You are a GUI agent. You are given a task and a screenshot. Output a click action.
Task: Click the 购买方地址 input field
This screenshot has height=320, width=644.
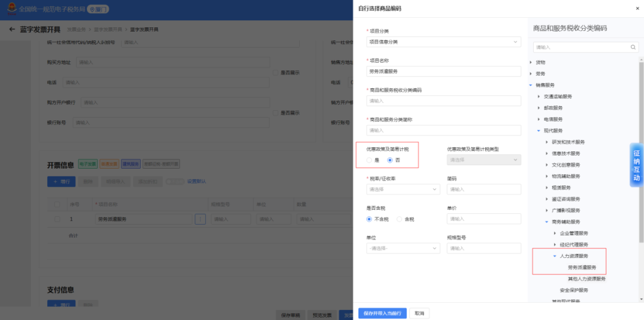tap(173, 63)
